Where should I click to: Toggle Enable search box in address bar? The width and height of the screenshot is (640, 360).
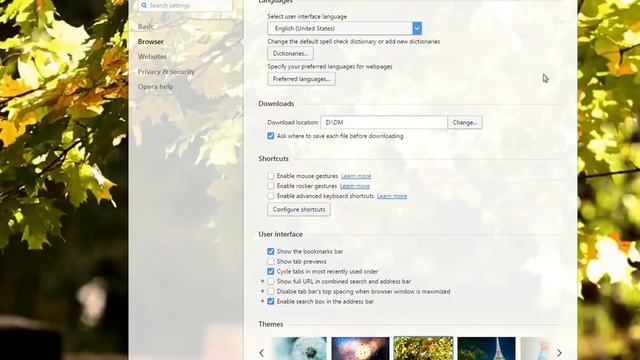[271, 301]
